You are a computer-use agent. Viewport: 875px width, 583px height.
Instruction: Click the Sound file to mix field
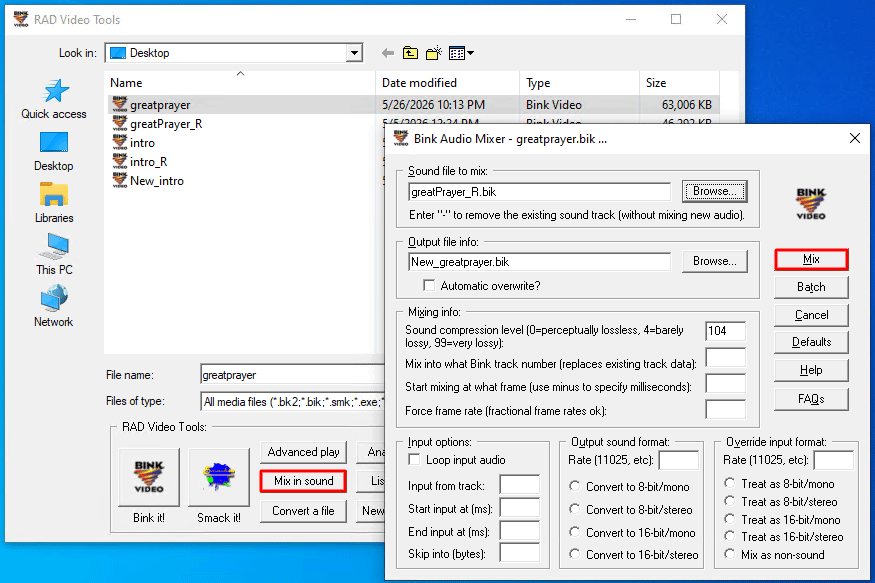(x=539, y=192)
